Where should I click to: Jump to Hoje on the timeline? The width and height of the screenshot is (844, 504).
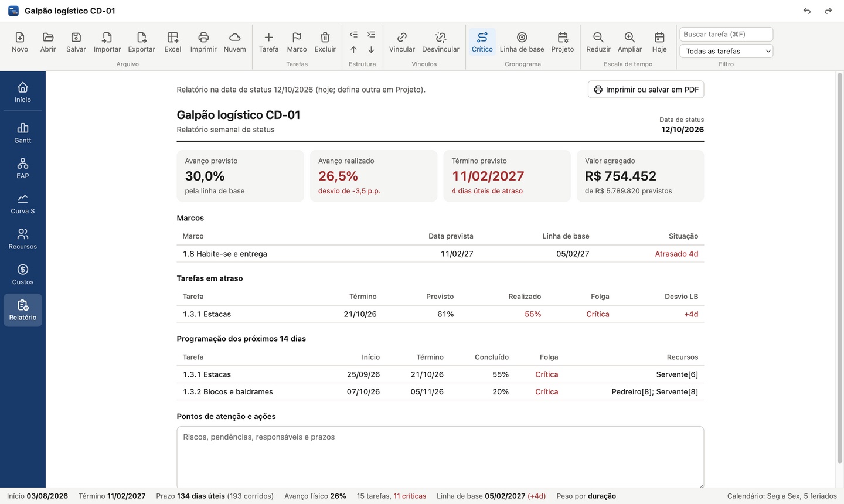(x=659, y=42)
